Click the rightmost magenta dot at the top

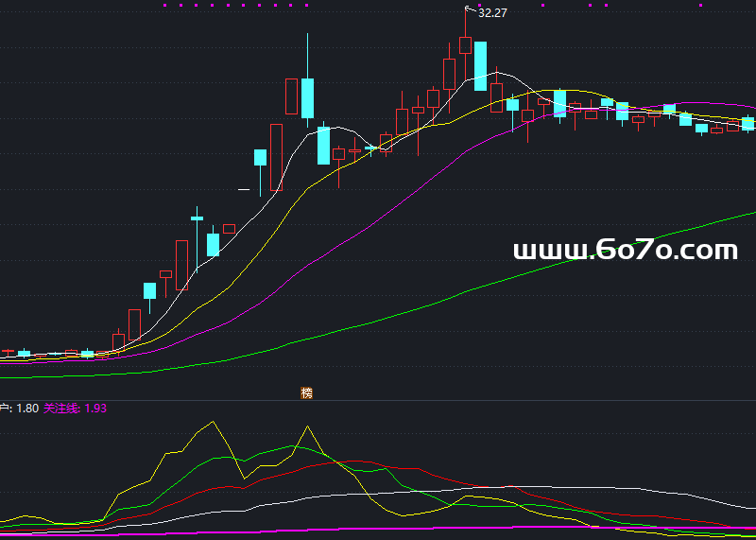point(700,5)
